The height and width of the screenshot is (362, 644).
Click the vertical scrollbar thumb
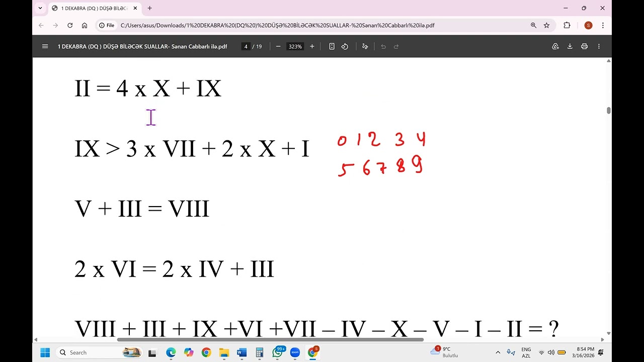tap(609, 111)
